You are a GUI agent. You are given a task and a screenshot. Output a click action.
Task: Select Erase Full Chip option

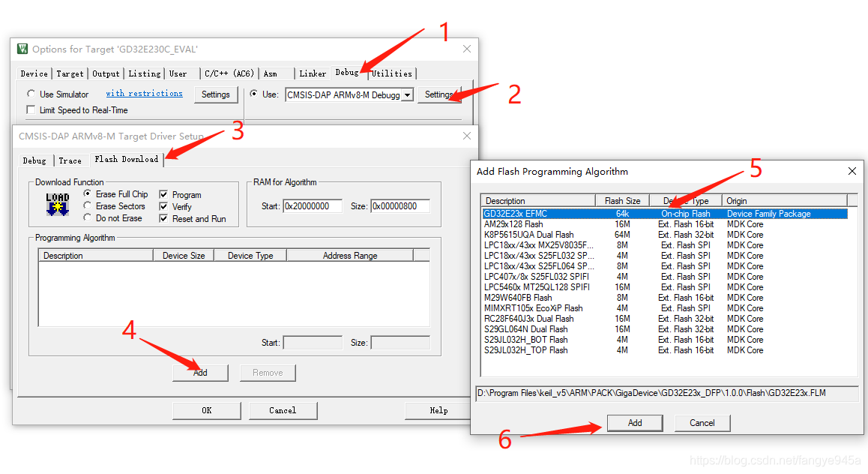pyautogui.click(x=88, y=193)
